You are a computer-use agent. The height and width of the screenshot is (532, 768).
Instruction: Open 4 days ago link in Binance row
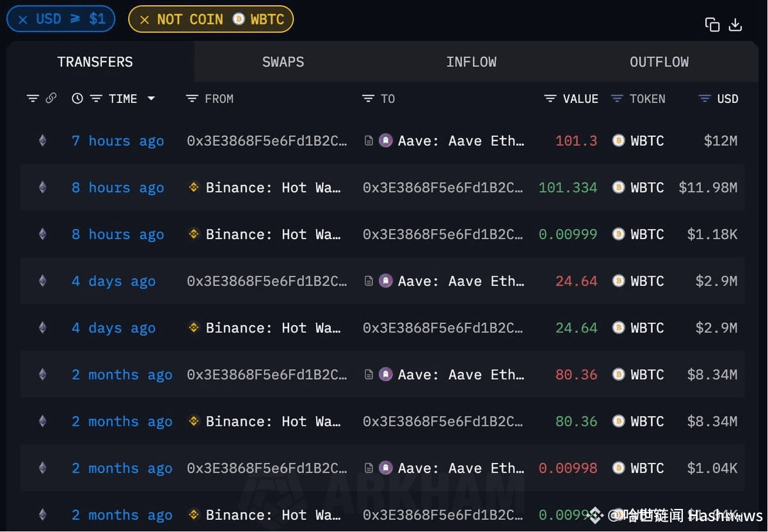tap(113, 328)
